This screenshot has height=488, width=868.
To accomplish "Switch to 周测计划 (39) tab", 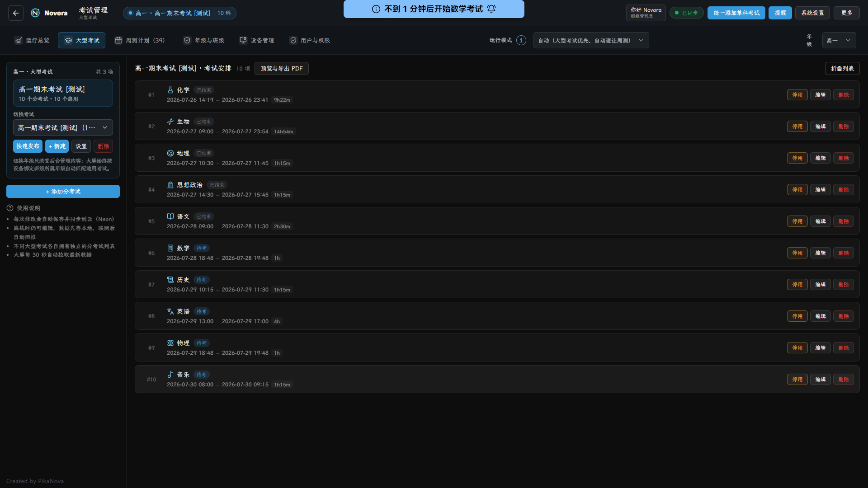I will [140, 40].
